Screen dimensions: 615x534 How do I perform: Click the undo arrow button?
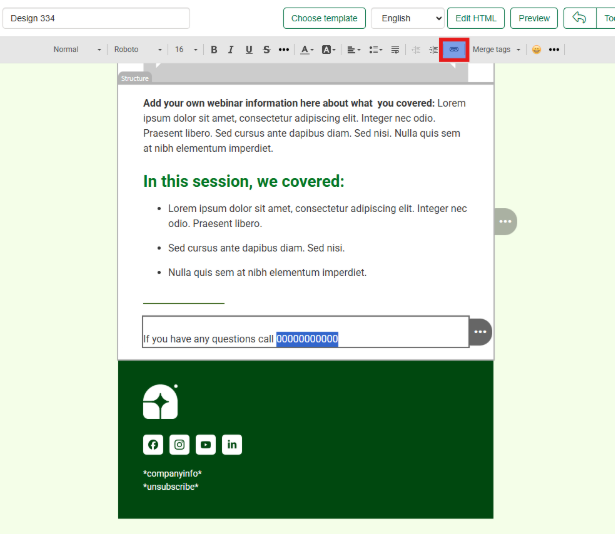[x=579, y=18]
